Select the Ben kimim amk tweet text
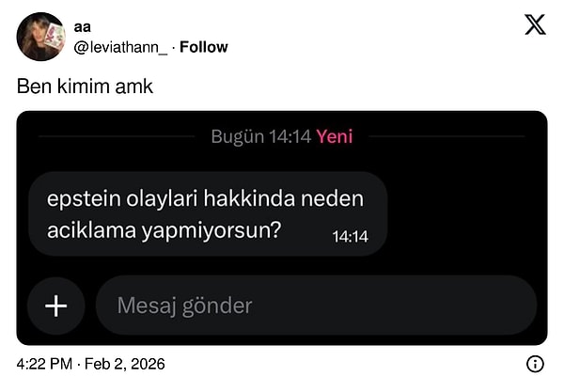This screenshot has width=564, height=392. click(85, 86)
